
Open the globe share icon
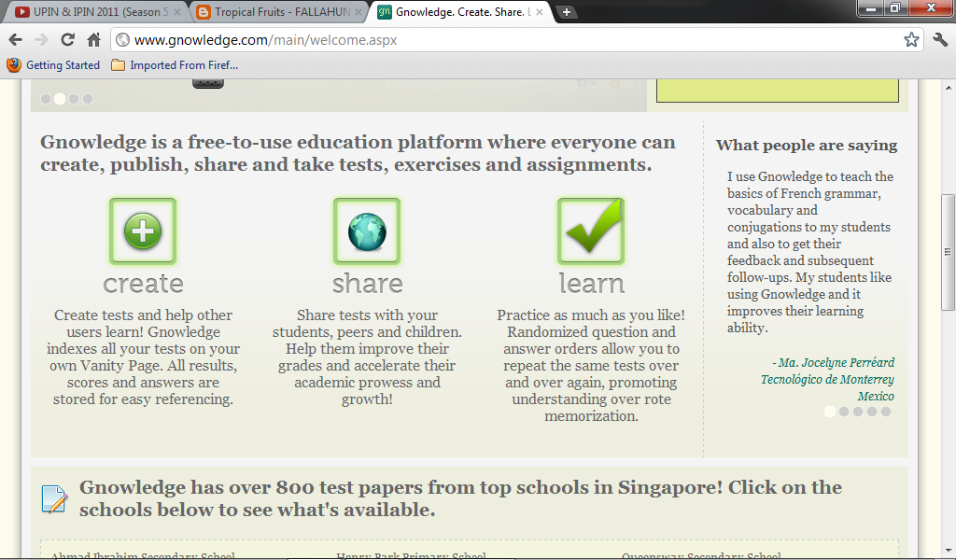pyautogui.click(x=366, y=231)
